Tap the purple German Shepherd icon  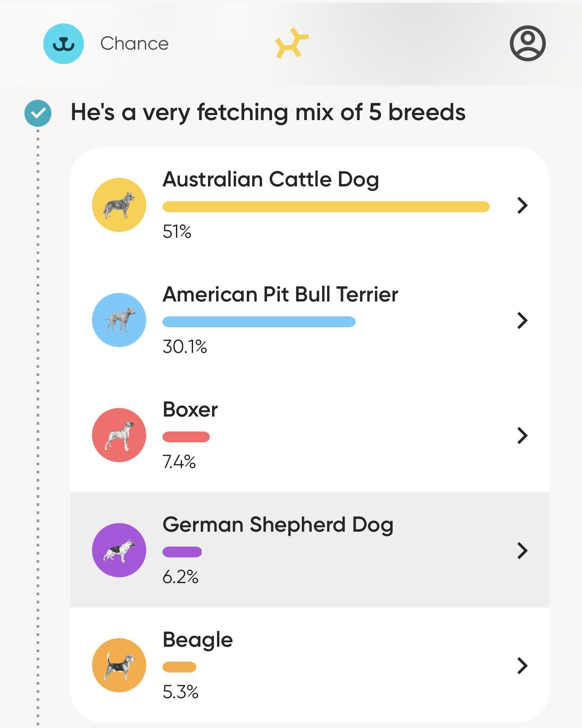(119, 550)
